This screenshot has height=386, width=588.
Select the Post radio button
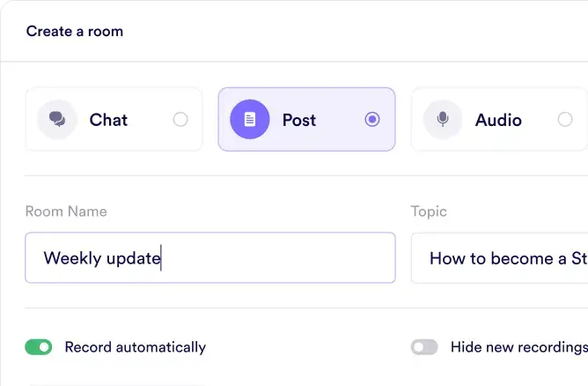pyautogui.click(x=372, y=120)
